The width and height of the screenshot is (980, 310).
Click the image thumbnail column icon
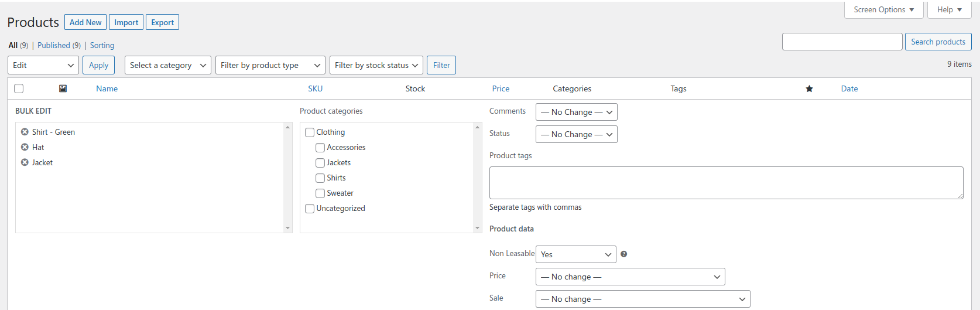coord(63,88)
